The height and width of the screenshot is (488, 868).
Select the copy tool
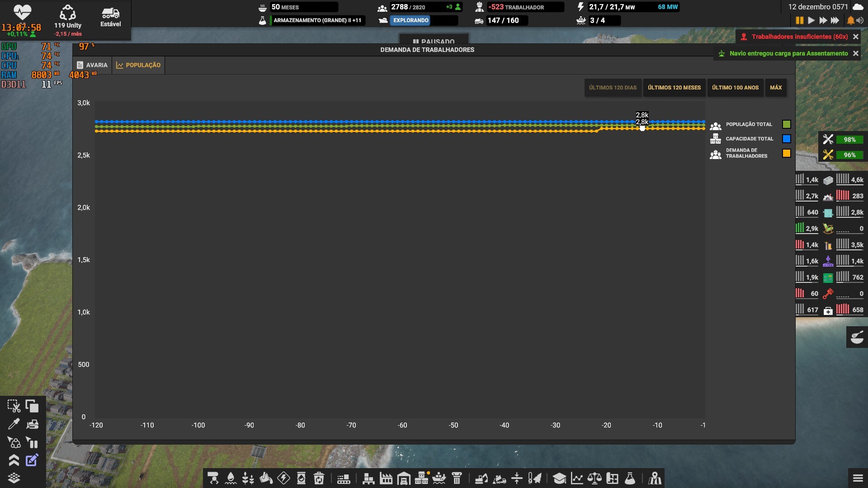(32, 406)
